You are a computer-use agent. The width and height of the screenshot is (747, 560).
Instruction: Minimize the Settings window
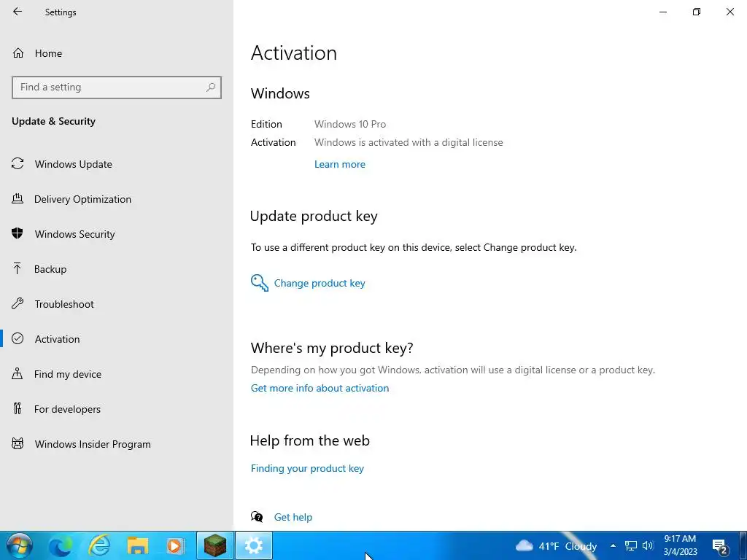663,12
